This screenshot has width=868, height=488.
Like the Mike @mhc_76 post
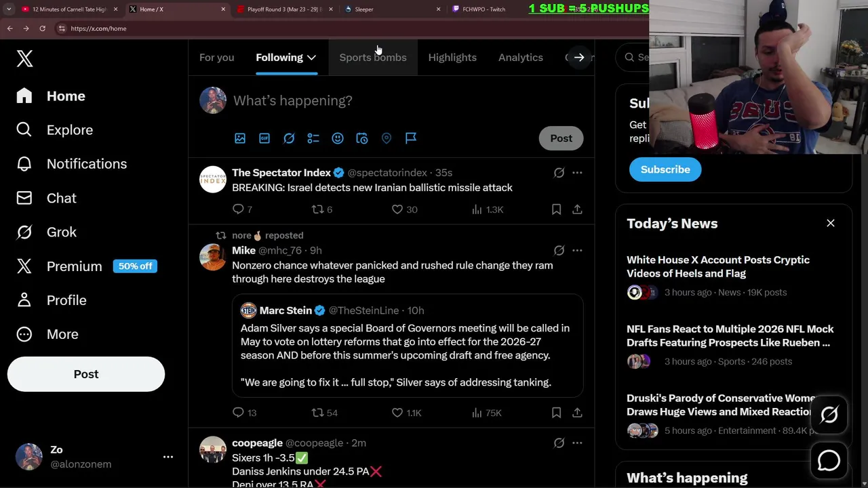click(406, 413)
